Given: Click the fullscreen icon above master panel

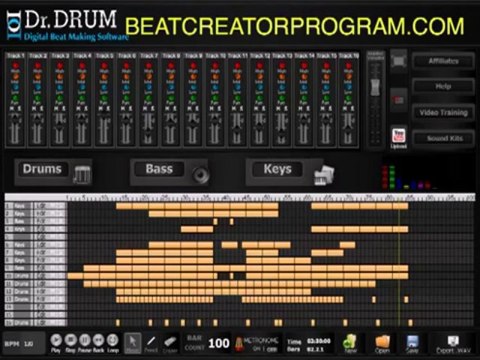Looking at the screenshot, I should coord(399,61).
